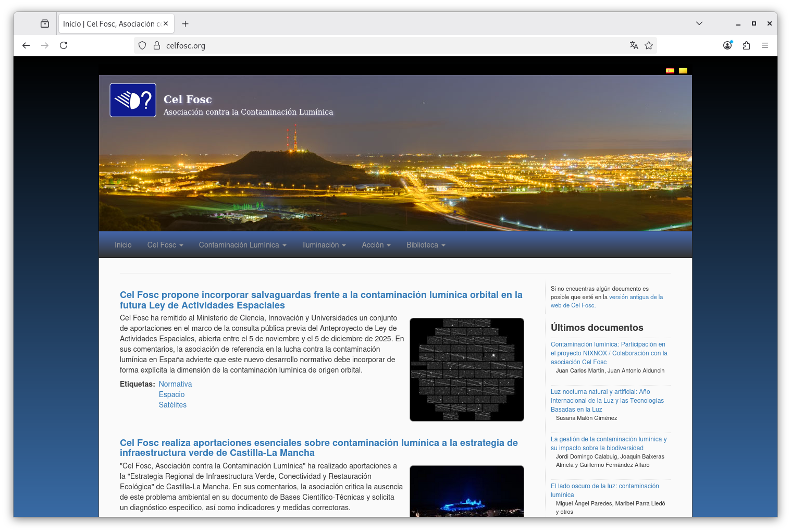Click the Normativa tag link
This screenshot has width=791, height=532.
(x=175, y=384)
